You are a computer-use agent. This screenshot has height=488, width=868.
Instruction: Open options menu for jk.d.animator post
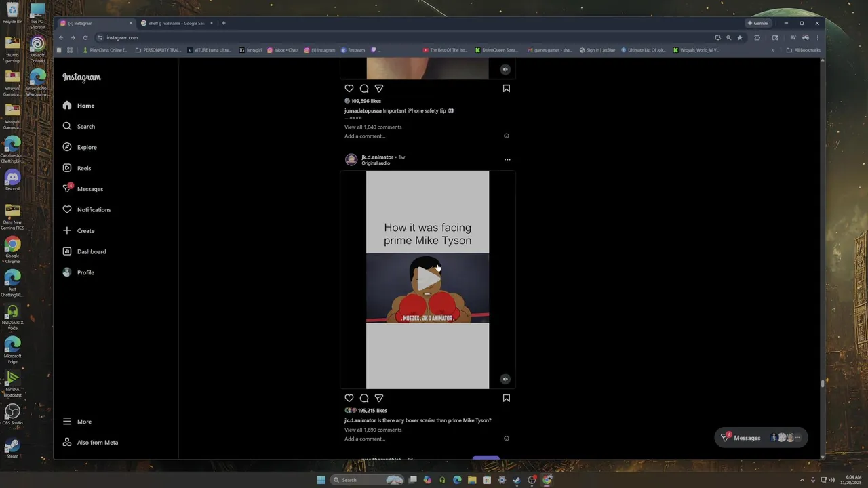point(507,160)
